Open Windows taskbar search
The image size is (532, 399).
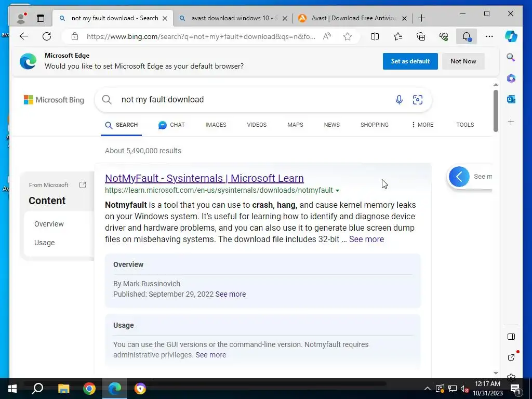37,389
